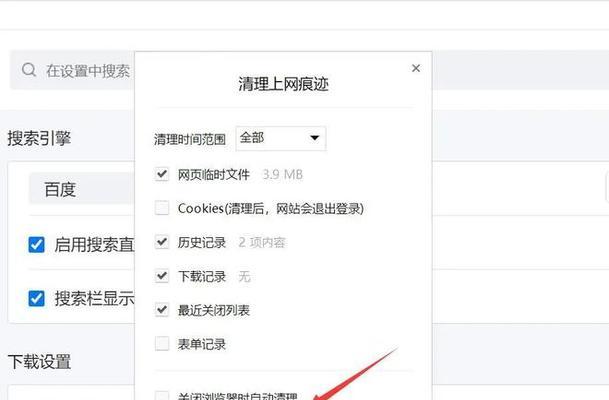This screenshot has width=609, height=400.
Task: Toggle the blue 搜索栏显示 checkbox
Action: coord(37,298)
